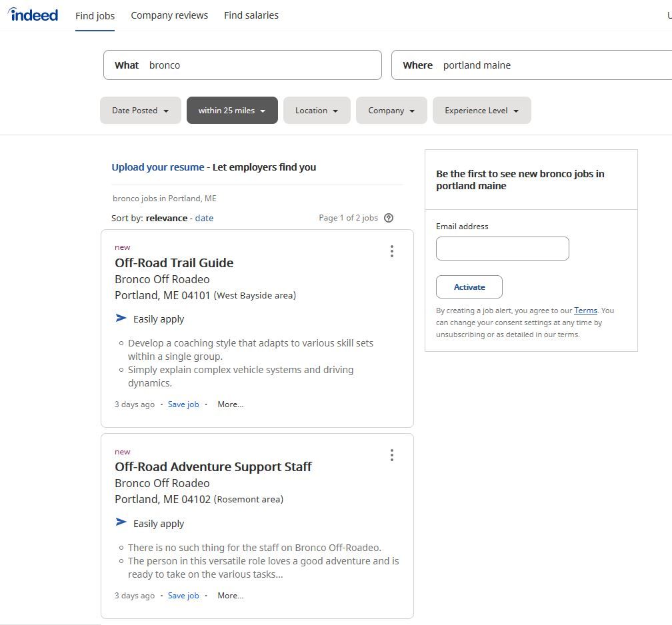Viewport: 672px width, 625px height.
Task: Click Bronco Off Roadeo company on Trail Guide card
Action: [x=162, y=279]
